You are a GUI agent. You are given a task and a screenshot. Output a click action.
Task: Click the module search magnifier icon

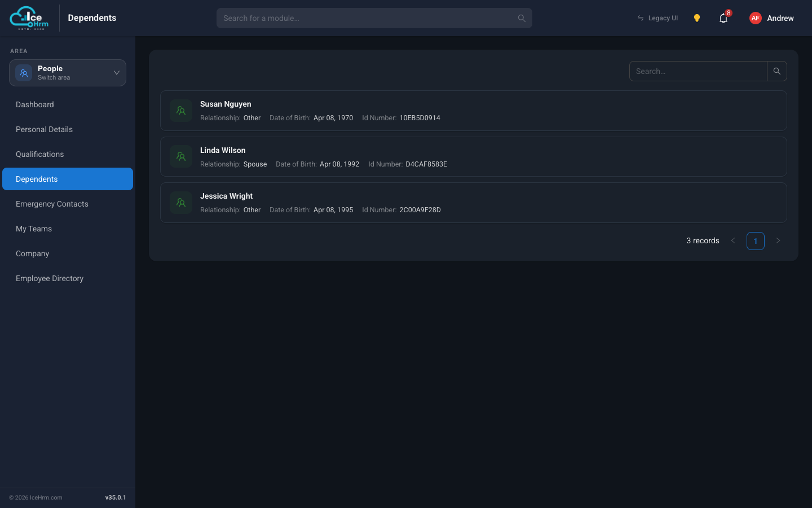(522, 18)
